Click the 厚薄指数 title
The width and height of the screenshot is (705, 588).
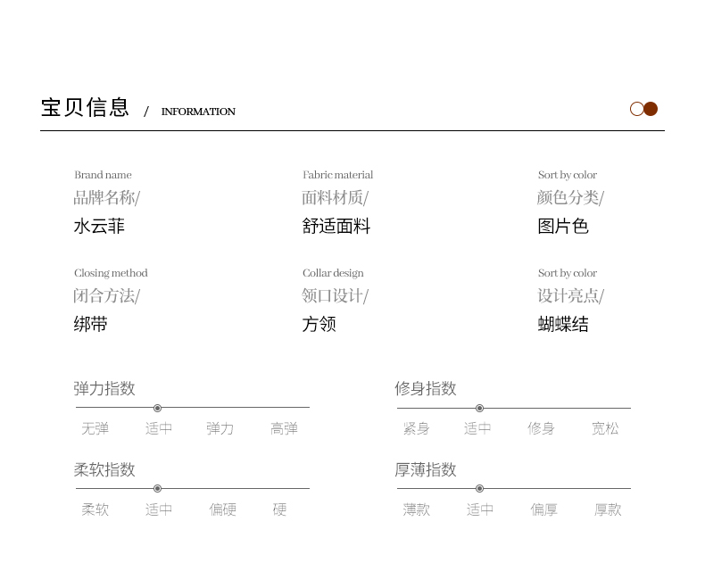426,469
